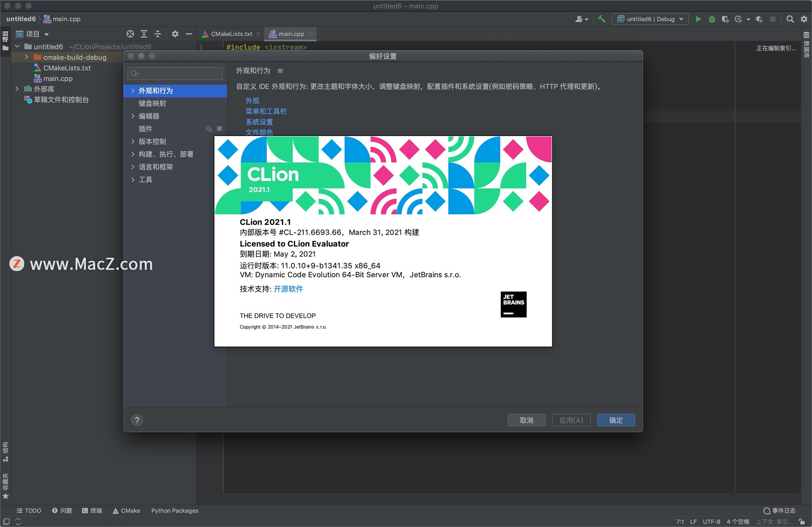This screenshot has height=527, width=812.
Task: Open Search Everywhere magnifier icon
Action: 790,19
